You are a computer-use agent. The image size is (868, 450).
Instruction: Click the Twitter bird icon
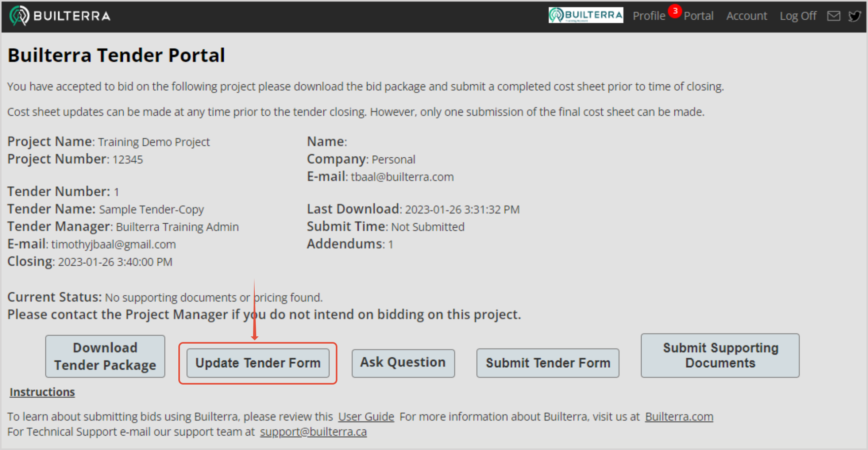854,16
